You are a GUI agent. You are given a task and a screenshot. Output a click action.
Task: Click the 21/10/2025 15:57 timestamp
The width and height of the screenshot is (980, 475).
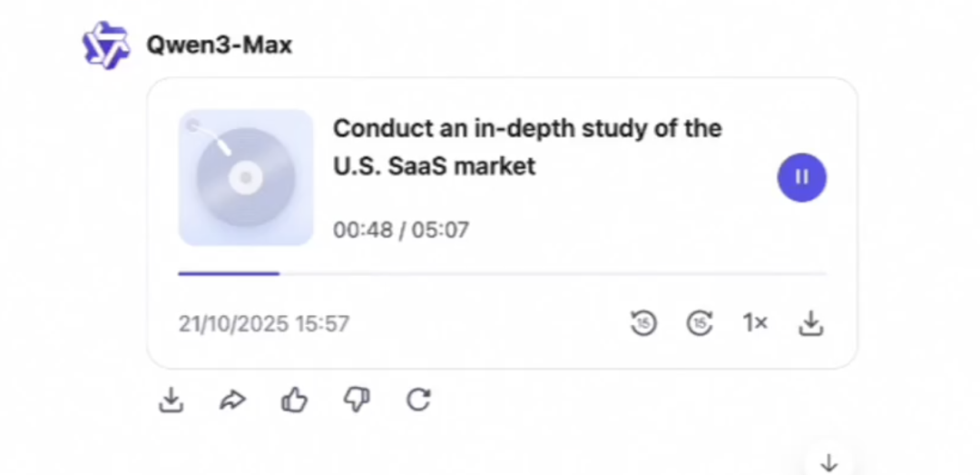263,324
